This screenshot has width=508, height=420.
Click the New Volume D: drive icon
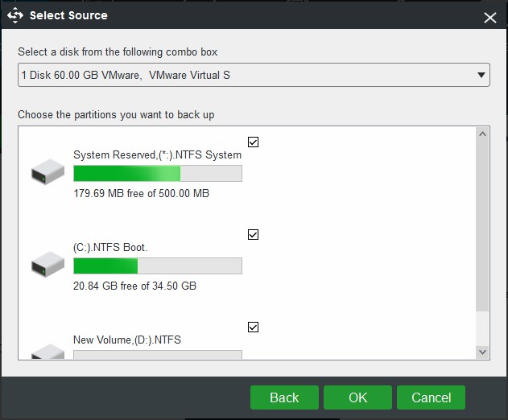coord(47,352)
